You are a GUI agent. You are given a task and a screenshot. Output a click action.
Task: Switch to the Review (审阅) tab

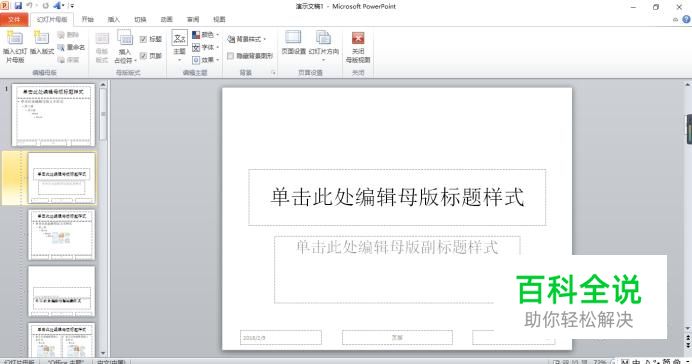(x=193, y=19)
